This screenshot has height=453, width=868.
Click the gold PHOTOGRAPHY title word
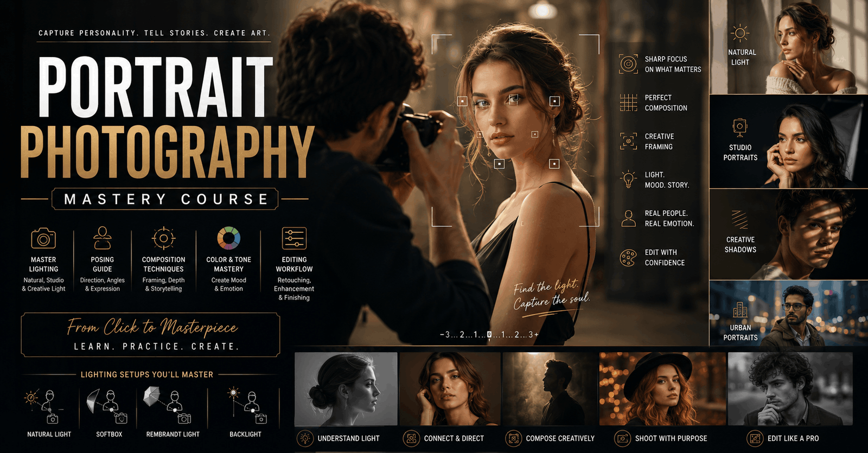(x=167, y=152)
